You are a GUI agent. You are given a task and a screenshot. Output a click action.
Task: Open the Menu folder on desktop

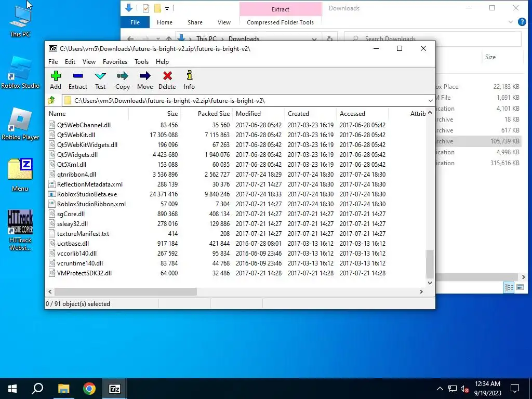[x=20, y=175]
